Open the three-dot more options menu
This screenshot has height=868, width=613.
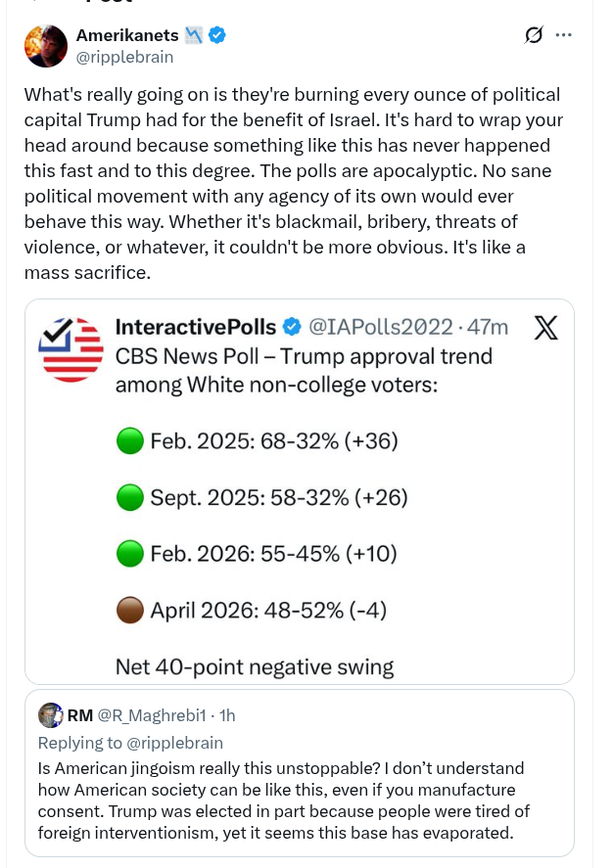point(563,35)
